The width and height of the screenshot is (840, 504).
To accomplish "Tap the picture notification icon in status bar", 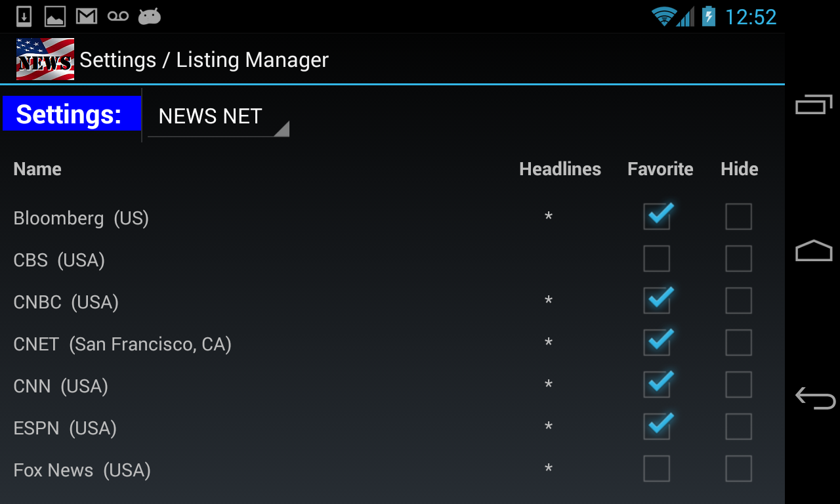I will 55,16.
